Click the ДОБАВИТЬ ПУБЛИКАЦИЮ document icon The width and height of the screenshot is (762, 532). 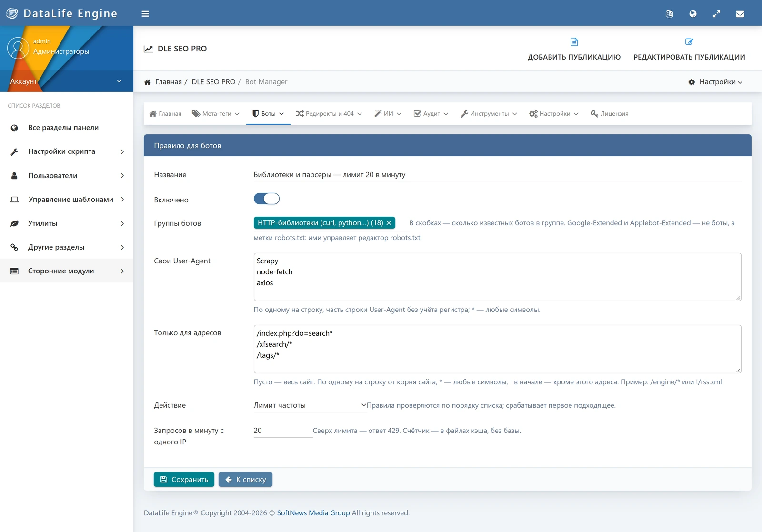pyautogui.click(x=574, y=42)
